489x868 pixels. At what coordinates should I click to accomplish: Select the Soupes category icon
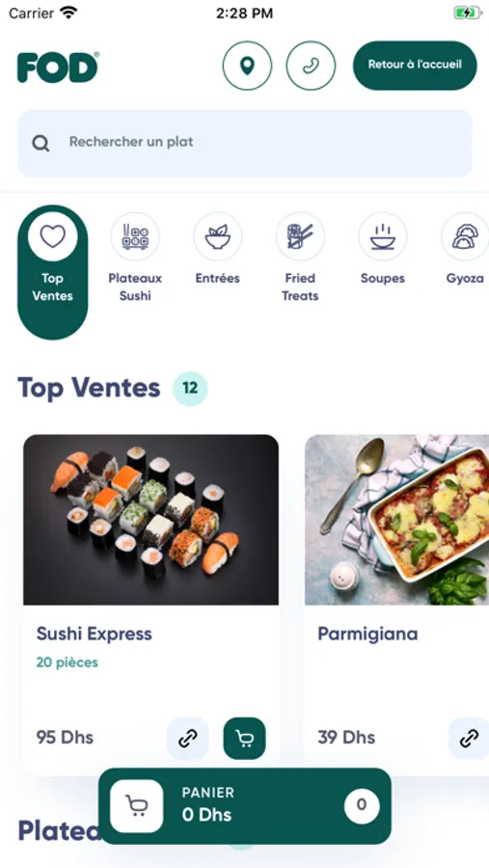tap(383, 236)
